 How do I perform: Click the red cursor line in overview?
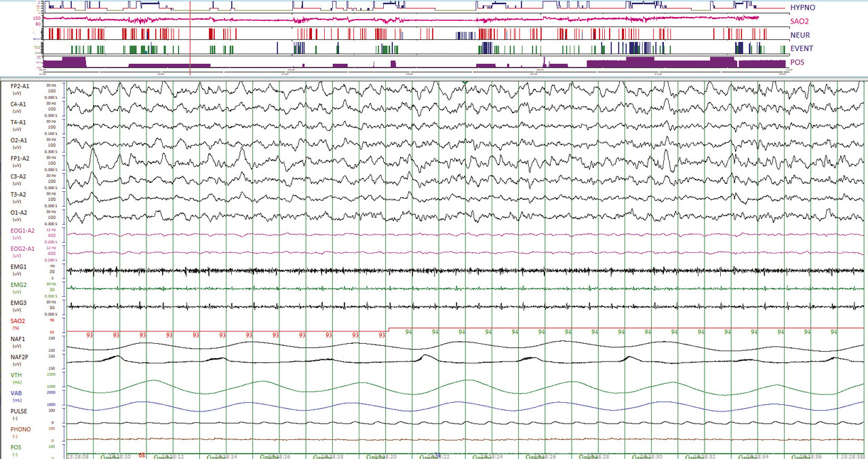tap(190, 34)
